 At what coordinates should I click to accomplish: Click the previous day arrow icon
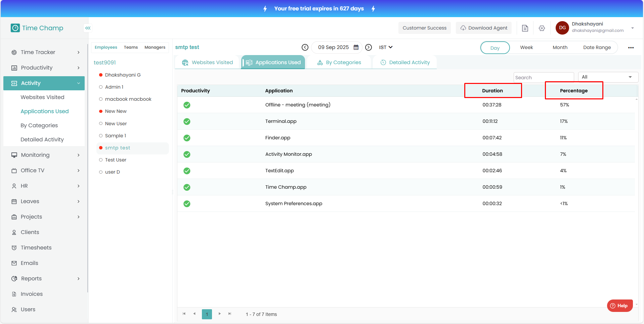click(x=305, y=47)
